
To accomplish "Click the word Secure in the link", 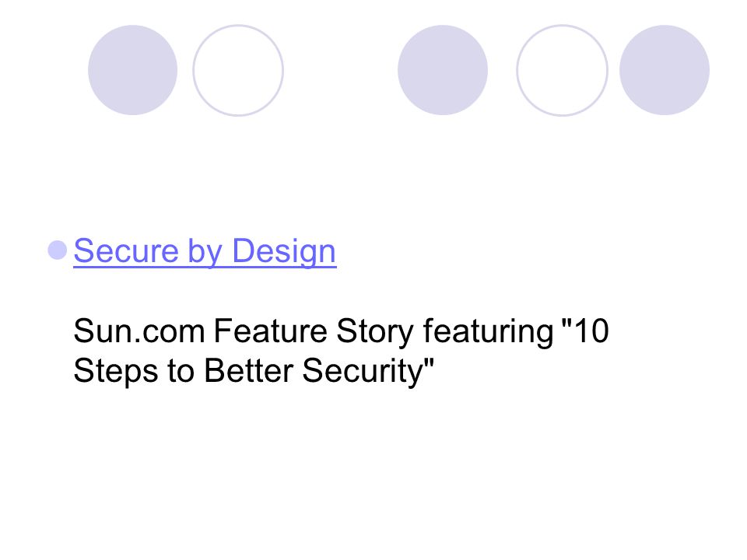I will click(x=126, y=250).
